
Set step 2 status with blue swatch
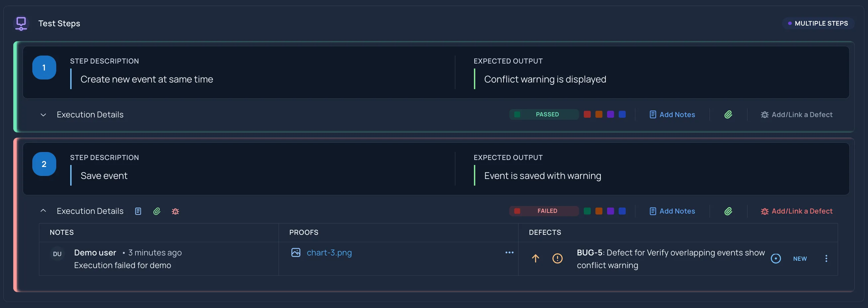click(x=622, y=211)
